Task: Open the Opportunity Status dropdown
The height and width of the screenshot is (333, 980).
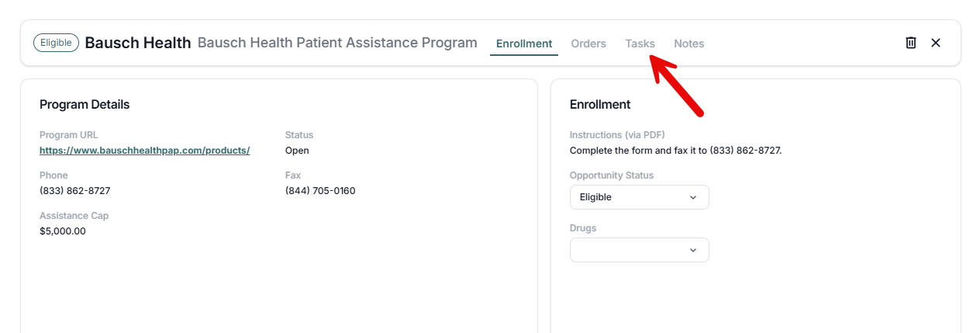Action: coord(639,197)
